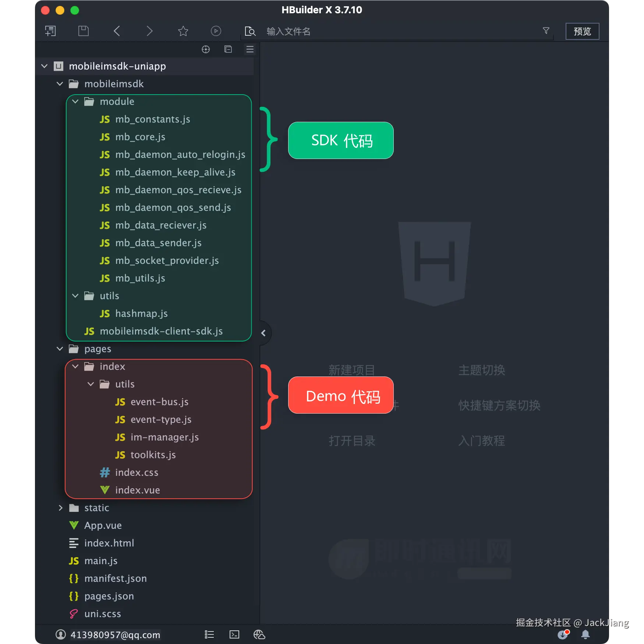Click the filter icon in the search bar
The image size is (644, 644).
[546, 31]
